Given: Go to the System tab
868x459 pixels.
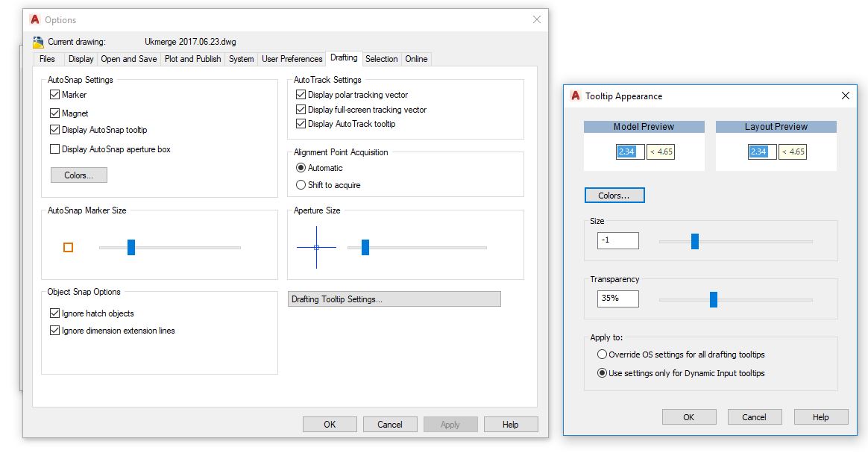Looking at the screenshot, I should click(x=242, y=59).
